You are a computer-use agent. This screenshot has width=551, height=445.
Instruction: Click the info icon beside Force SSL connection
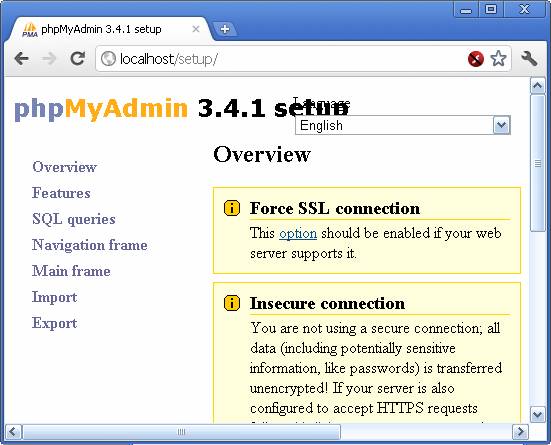(232, 208)
